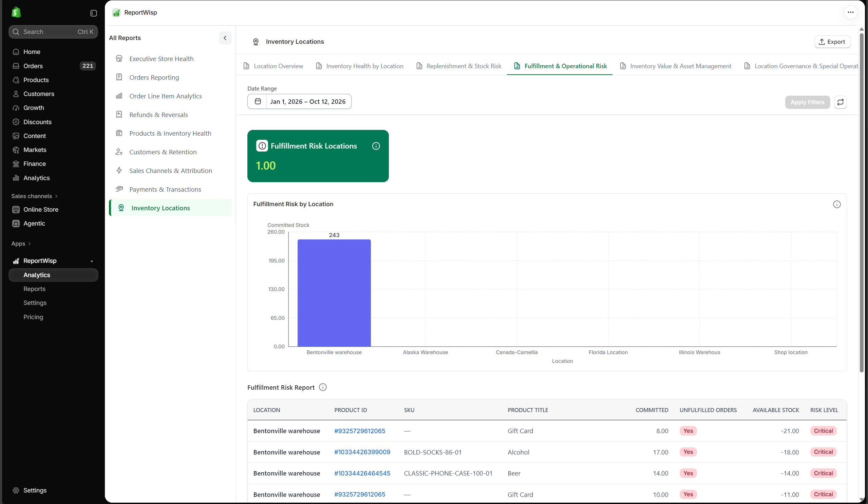Image resolution: width=868 pixels, height=504 pixels.
Task: Open the three-dots menu in ReportWisp header
Action: [x=850, y=13]
